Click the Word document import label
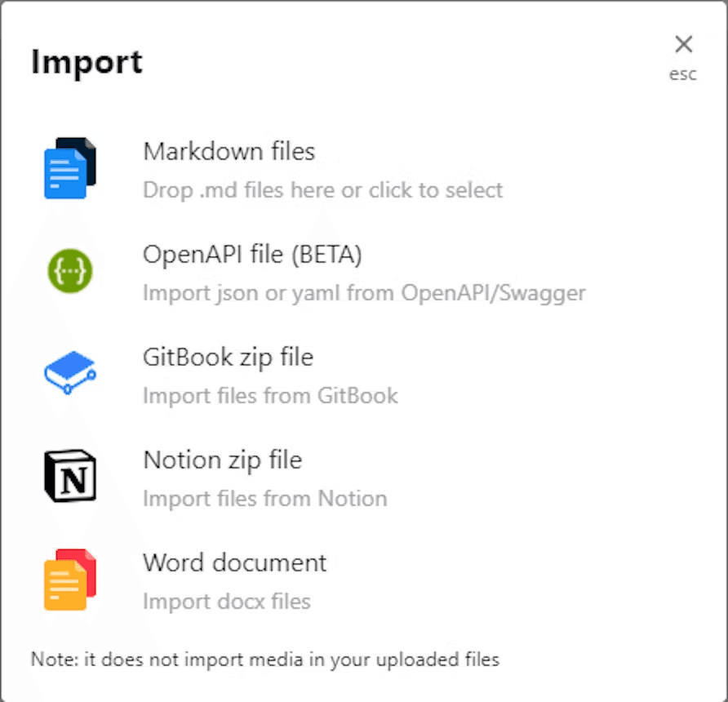This screenshot has width=728, height=702. pos(234,562)
